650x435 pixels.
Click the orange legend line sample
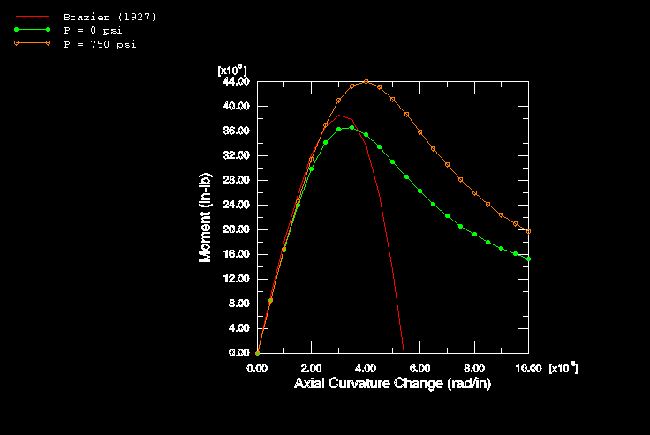click(x=33, y=45)
